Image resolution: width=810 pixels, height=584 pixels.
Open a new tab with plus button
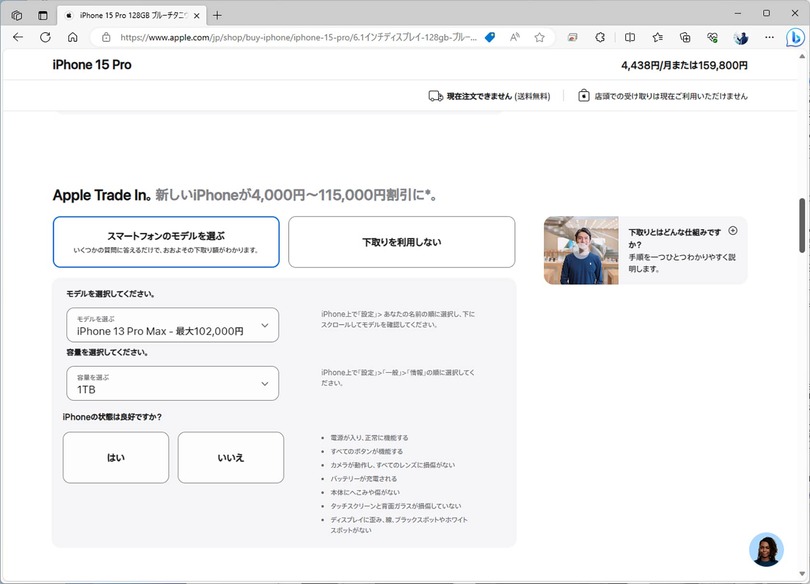[x=217, y=15]
